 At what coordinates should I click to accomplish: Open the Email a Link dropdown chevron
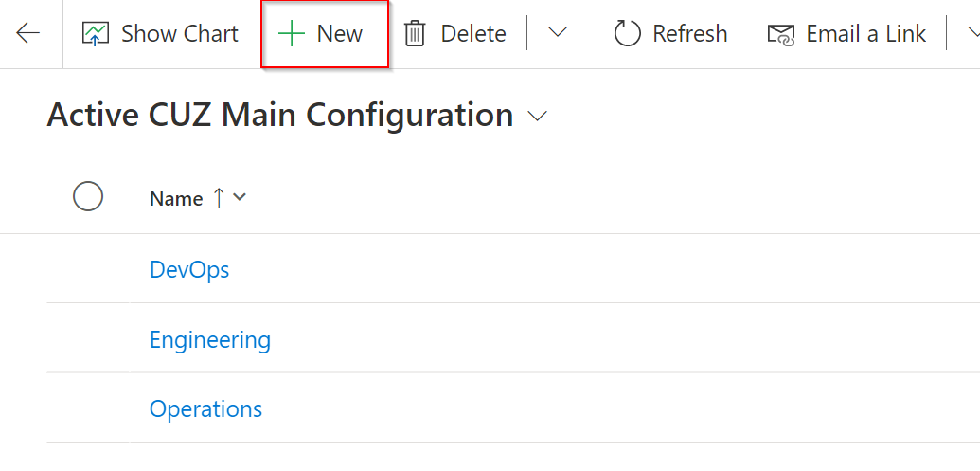(x=972, y=33)
